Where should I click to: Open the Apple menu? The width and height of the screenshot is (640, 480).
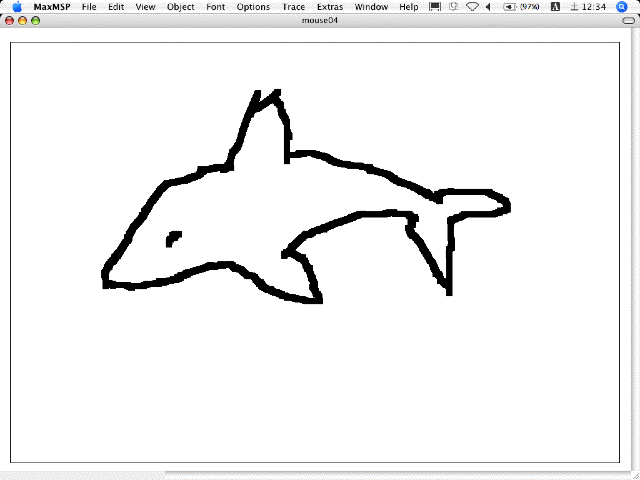click(16, 7)
